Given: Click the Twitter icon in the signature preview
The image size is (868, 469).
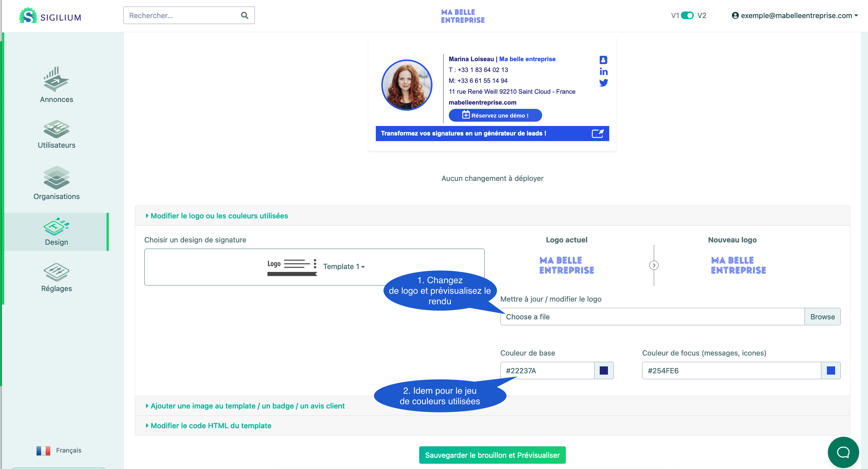Looking at the screenshot, I should click(603, 83).
